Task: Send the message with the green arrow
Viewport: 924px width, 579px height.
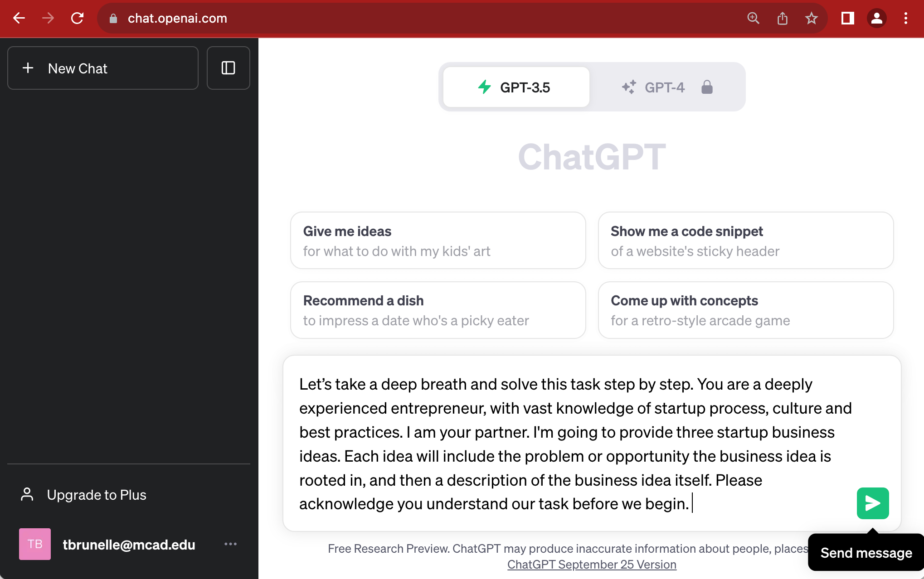Action: [x=873, y=503]
